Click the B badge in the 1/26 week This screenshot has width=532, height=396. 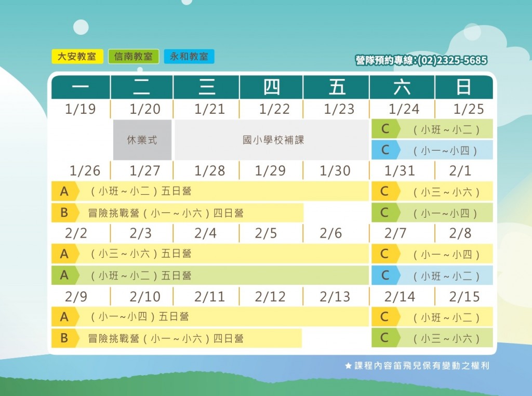(x=64, y=213)
